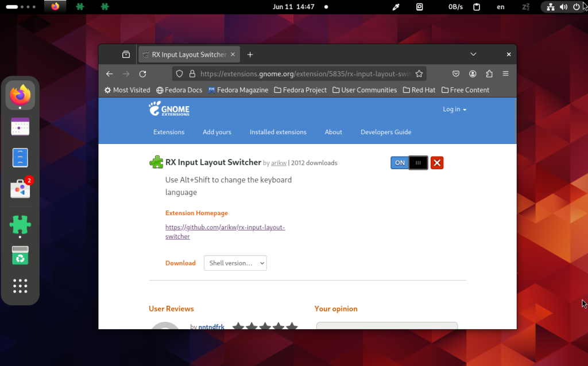Visit the arikw author profile link
588x366 pixels.
click(x=278, y=163)
